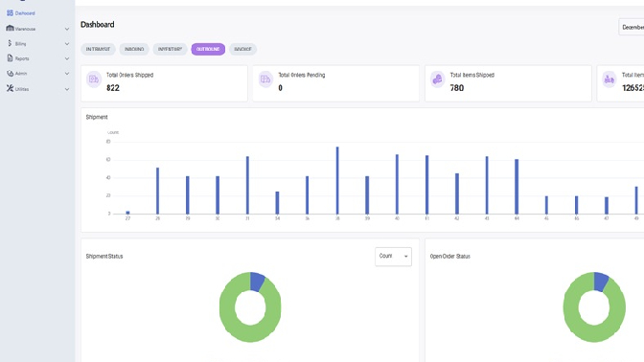Click the shipment bar for week 44

click(x=517, y=187)
